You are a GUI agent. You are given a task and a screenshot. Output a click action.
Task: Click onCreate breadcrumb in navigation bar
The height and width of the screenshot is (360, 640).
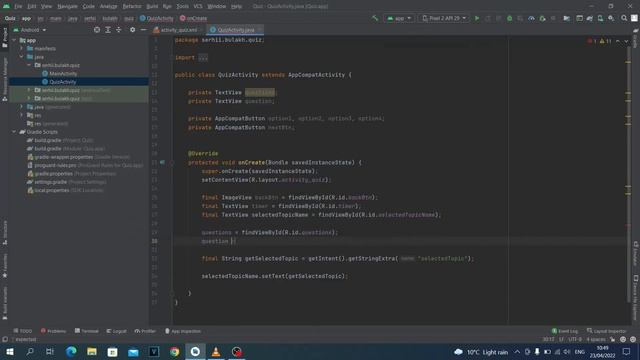(x=193, y=18)
